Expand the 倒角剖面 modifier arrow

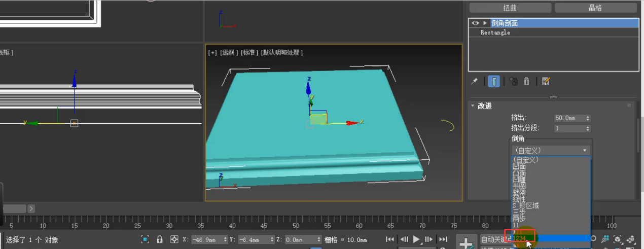(x=485, y=23)
